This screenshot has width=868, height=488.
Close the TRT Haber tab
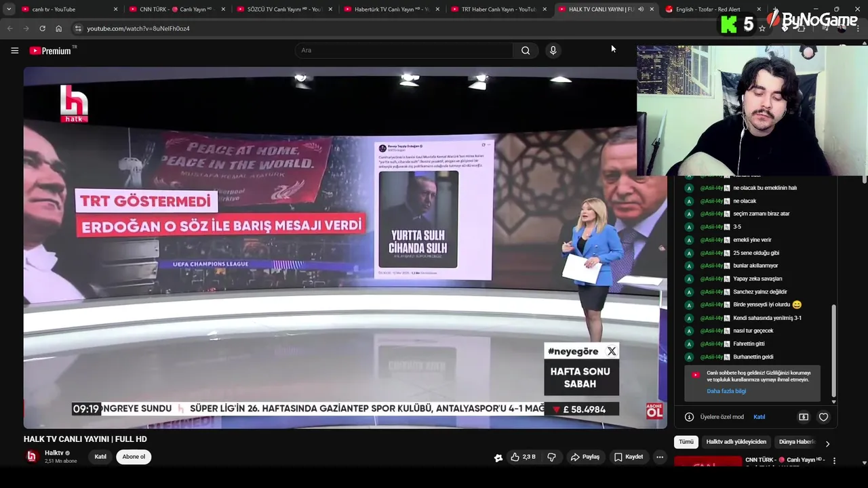545,9
